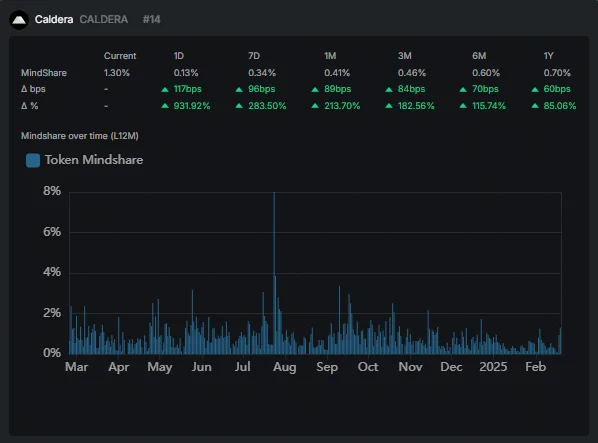Click the Oct x-axis label
Image resolution: width=598 pixels, height=443 pixels.
(368, 367)
